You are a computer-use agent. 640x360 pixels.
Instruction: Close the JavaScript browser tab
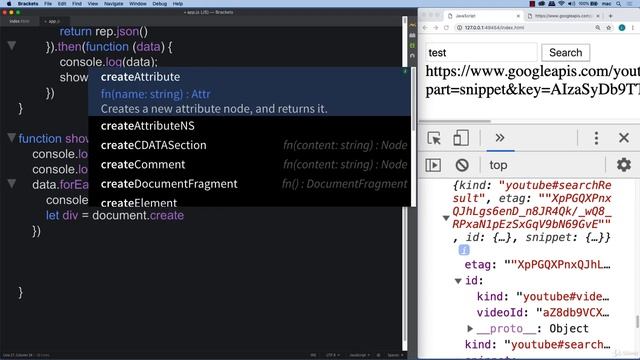point(518,16)
